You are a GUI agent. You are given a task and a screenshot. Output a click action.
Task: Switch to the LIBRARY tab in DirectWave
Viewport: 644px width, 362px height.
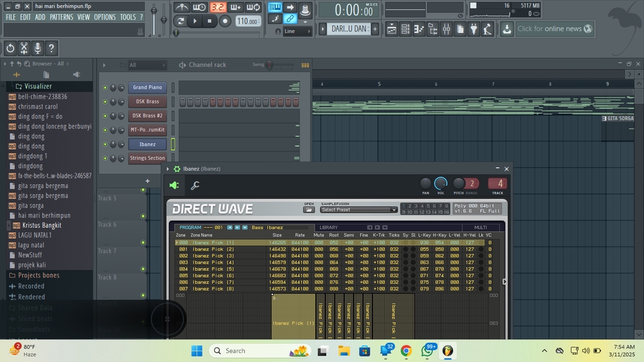[x=329, y=228]
